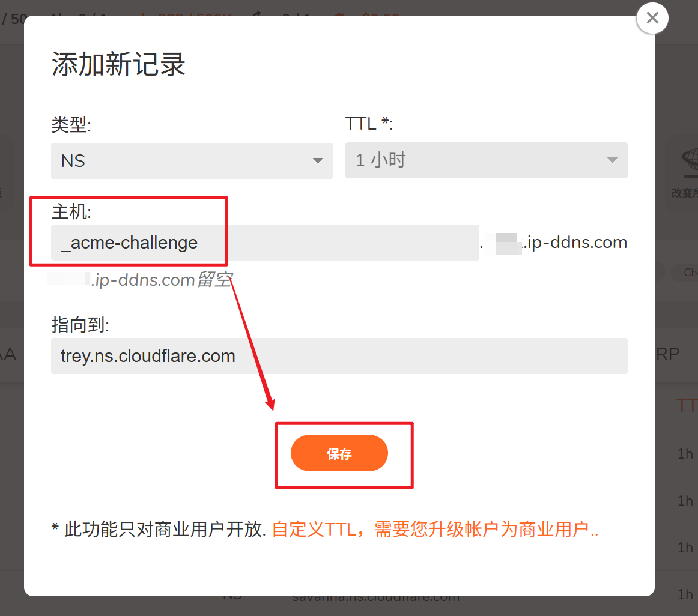The image size is (698, 616).
Task: Focus the 指向到 field with trey.ns.cloudflare.com
Action: click(x=339, y=356)
